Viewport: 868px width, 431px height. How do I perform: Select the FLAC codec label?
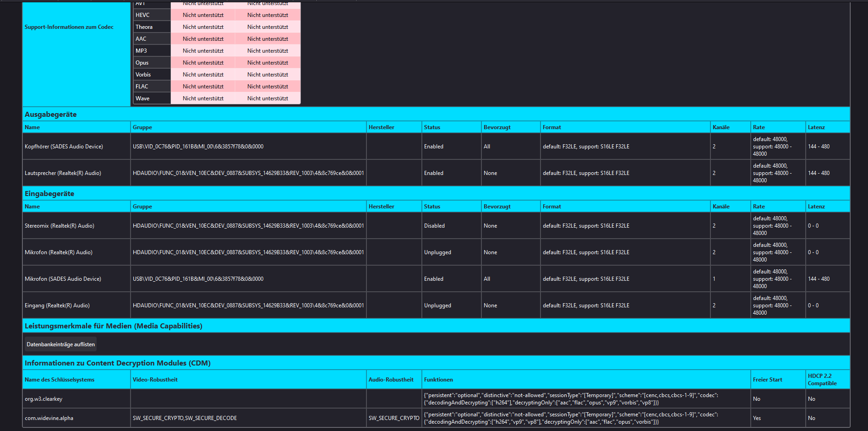click(142, 87)
